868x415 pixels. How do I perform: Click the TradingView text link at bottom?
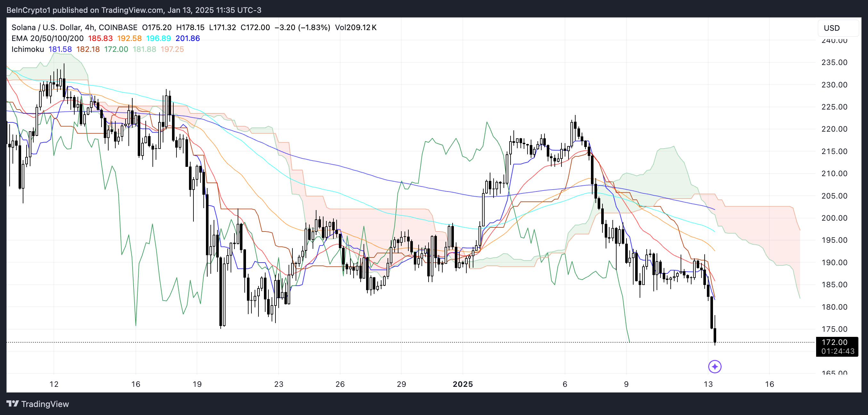coord(45,404)
